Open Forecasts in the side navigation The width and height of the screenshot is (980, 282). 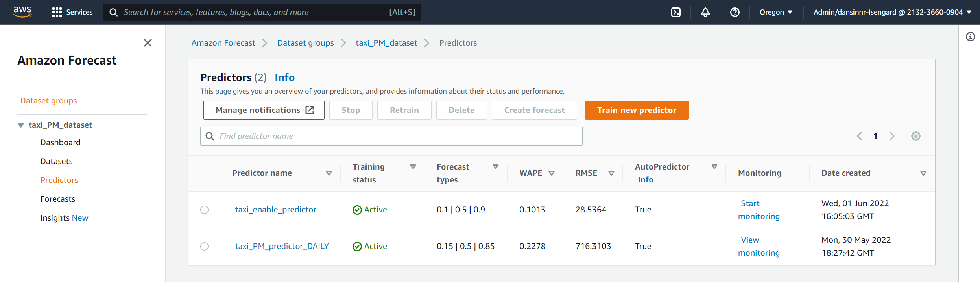[57, 199]
